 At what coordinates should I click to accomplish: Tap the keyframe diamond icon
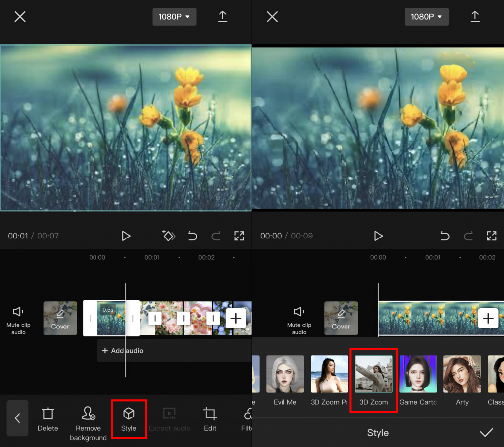pyautogui.click(x=169, y=236)
